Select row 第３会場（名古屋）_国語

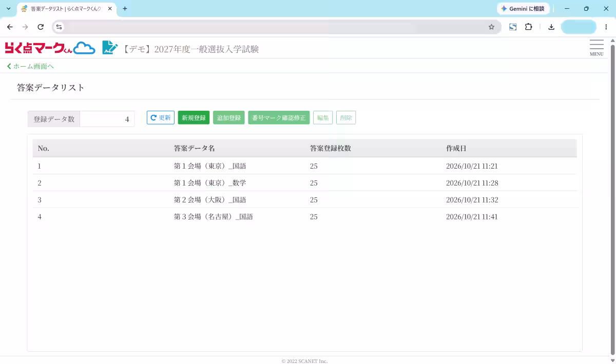point(304,217)
